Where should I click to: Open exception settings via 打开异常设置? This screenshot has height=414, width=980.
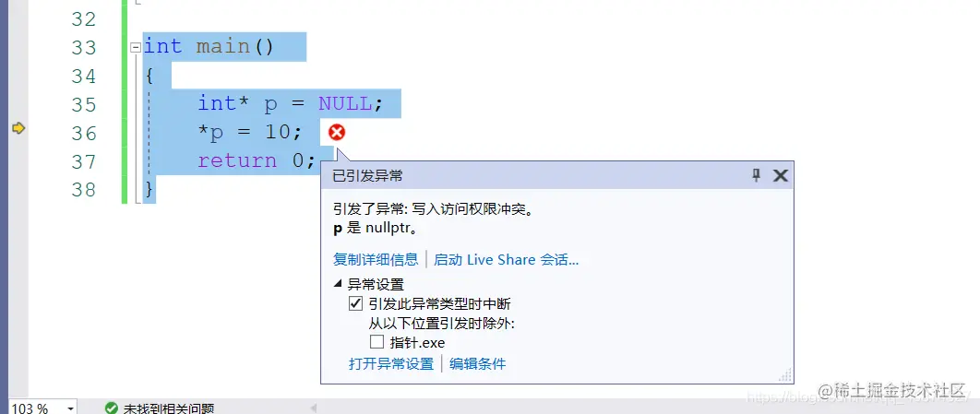coord(391,363)
